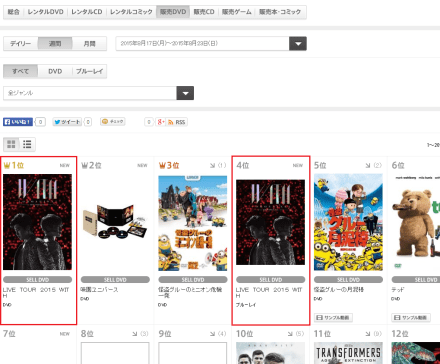Open rank 4 LIVE TOUR 2015 WITH title link
This screenshot has height=364, width=440.
pyautogui.click(x=269, y=293)
